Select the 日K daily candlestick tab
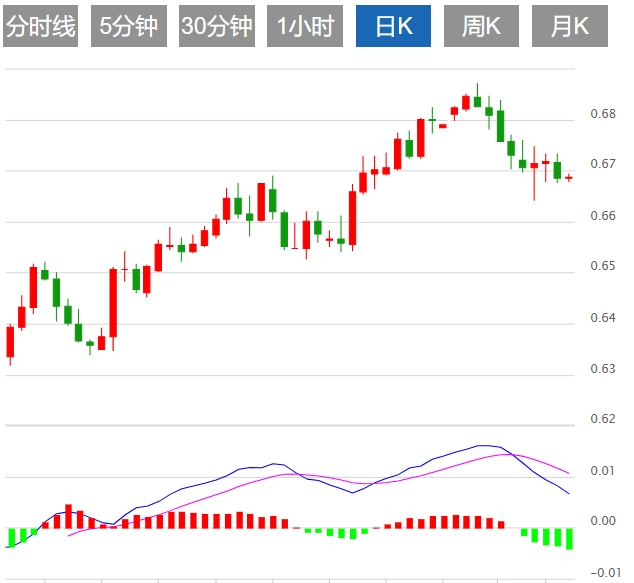634x583 pixels. click(x=393, y=26)
